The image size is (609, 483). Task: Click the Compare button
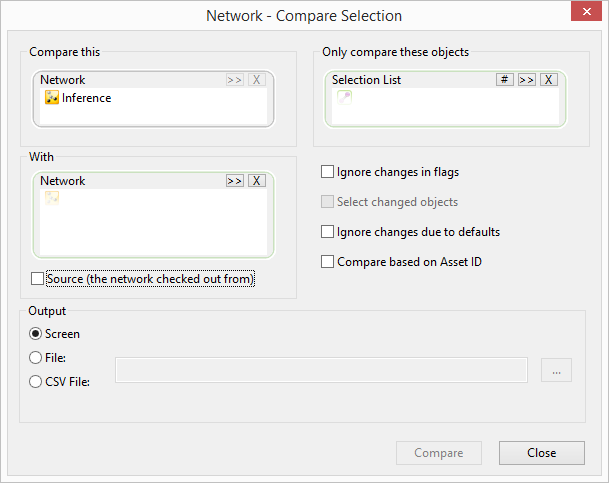tap(440, 453)
